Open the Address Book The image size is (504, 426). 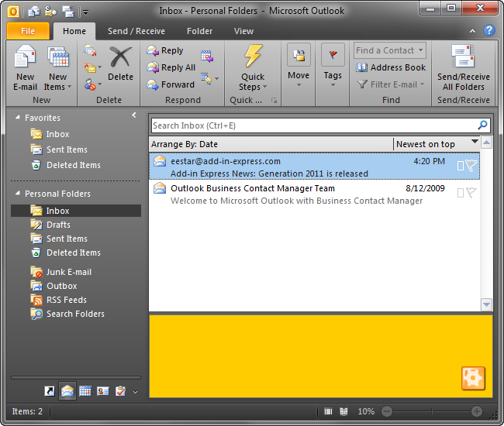[391, 67]
